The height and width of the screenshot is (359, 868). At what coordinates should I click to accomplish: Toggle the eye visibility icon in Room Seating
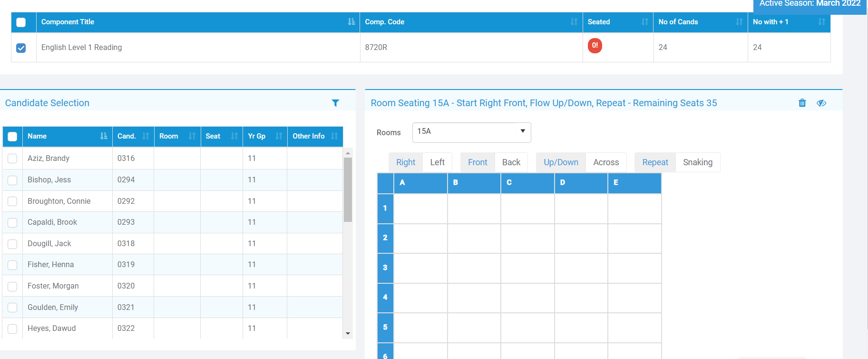pyautogui.click(x=821, y=103)
